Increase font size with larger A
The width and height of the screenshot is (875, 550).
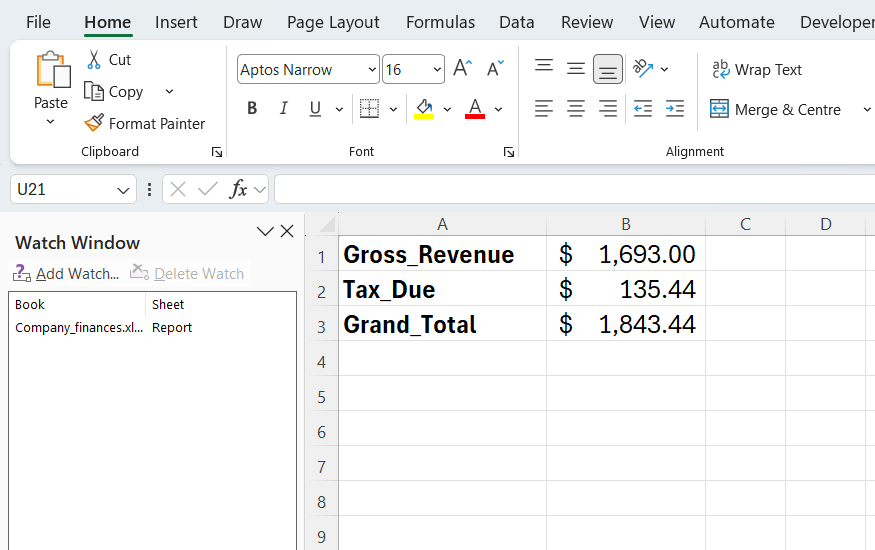tap(463, 69)
